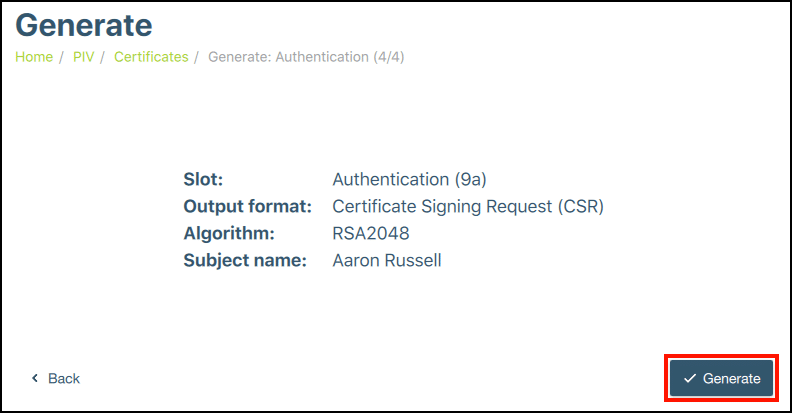Viewport: 792px width, 413px height.
Task: Click the RSA2048 algorithm value
Action: coord(371,234)
